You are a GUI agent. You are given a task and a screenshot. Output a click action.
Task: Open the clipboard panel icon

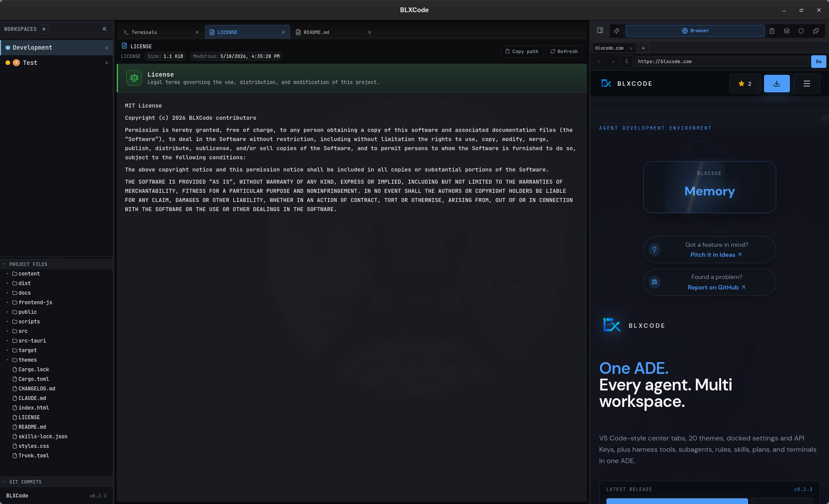tap(772, 31)
